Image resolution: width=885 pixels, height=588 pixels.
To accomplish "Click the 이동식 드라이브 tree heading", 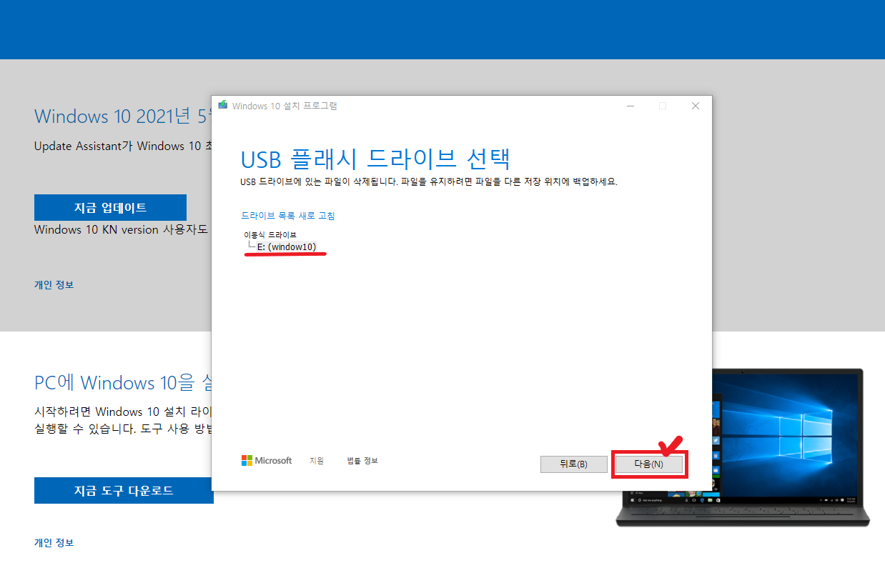I will pyautogui.click(x=270, y=234).
